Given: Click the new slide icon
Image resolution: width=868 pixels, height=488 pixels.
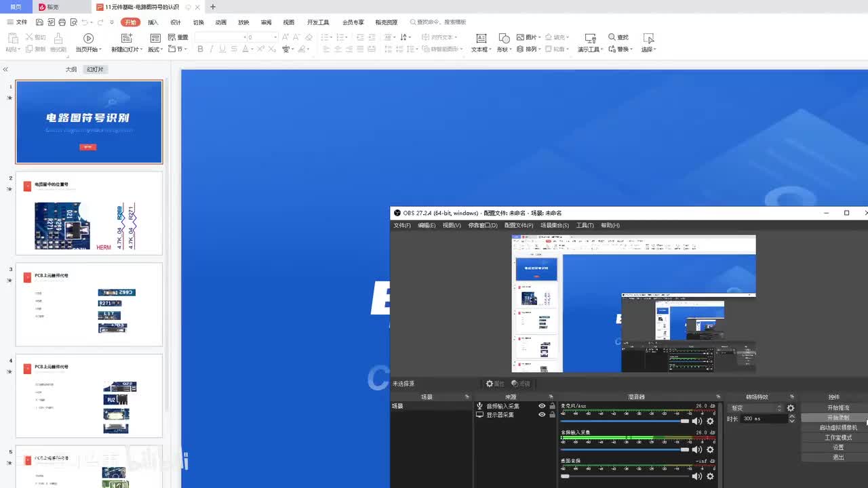Looking at the screenshot, I should [x=125, y=38].
